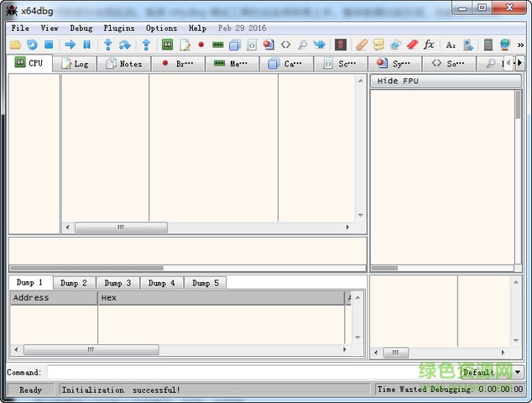This screenshot has height=403, width=532.
Task: Select the Dump 2 tab
Action: (74, 283)
